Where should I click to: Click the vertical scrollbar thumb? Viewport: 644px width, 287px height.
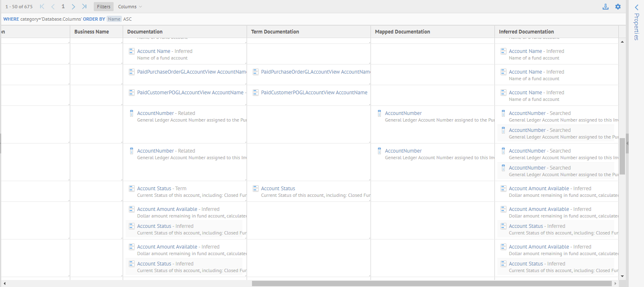pos(622,156)
